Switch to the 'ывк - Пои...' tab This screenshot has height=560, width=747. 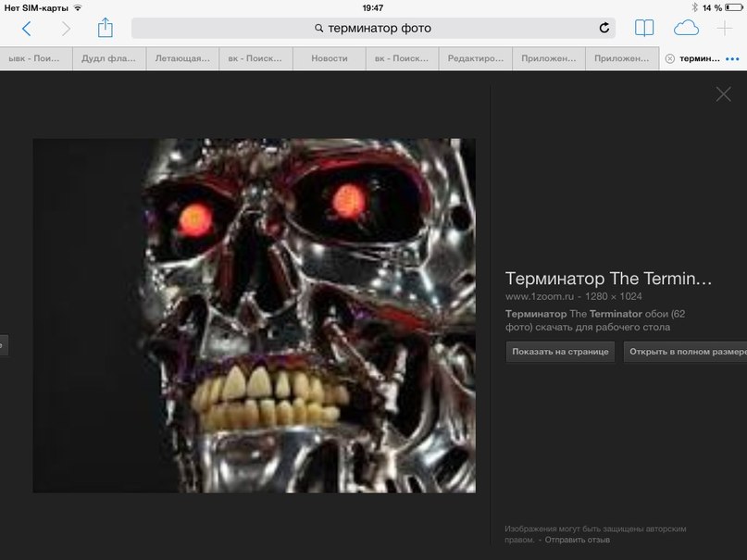point(36,58)
